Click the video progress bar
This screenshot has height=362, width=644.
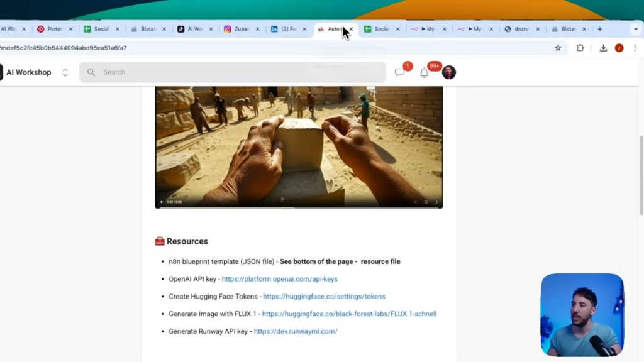point(299,207)
